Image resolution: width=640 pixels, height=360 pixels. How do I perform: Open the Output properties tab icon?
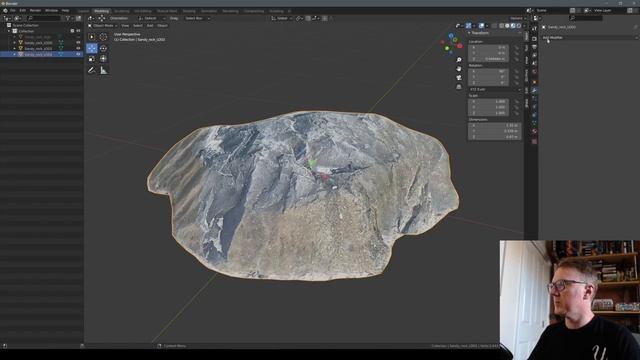534,47
